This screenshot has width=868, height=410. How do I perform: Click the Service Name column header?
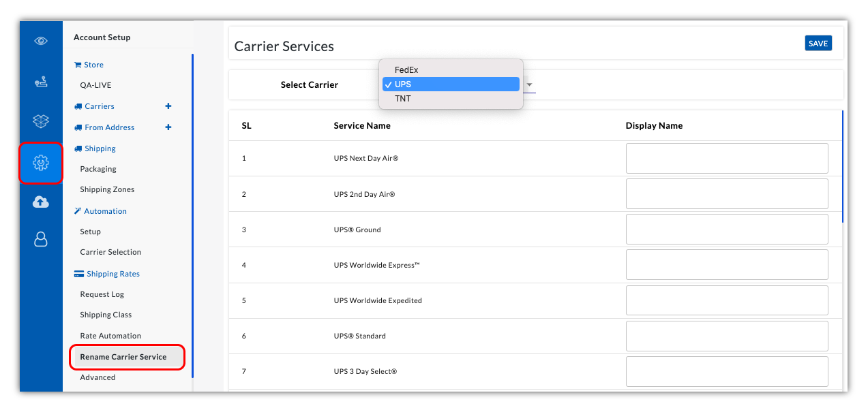(x=362, y=125)
